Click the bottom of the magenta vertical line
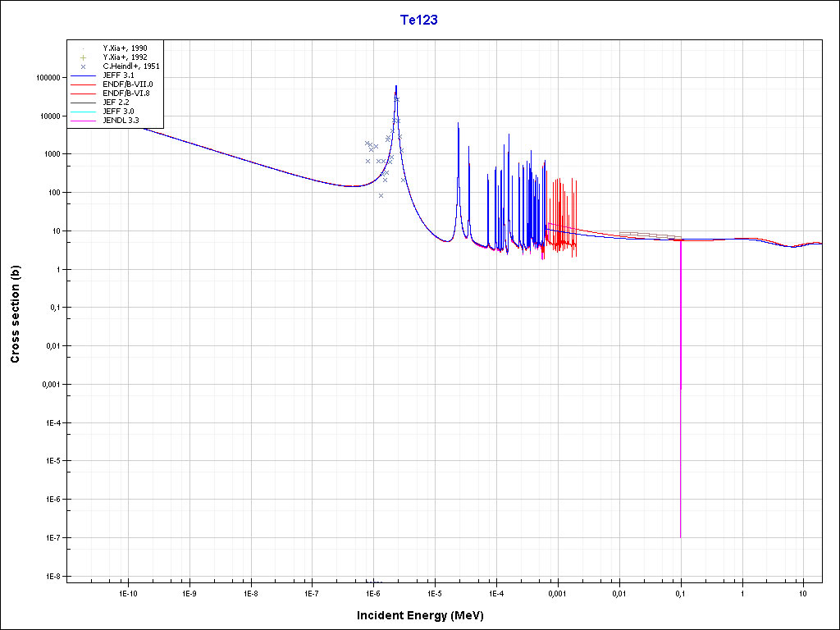The width and height of the screenshot is (840, 630). tap(680, 536)
